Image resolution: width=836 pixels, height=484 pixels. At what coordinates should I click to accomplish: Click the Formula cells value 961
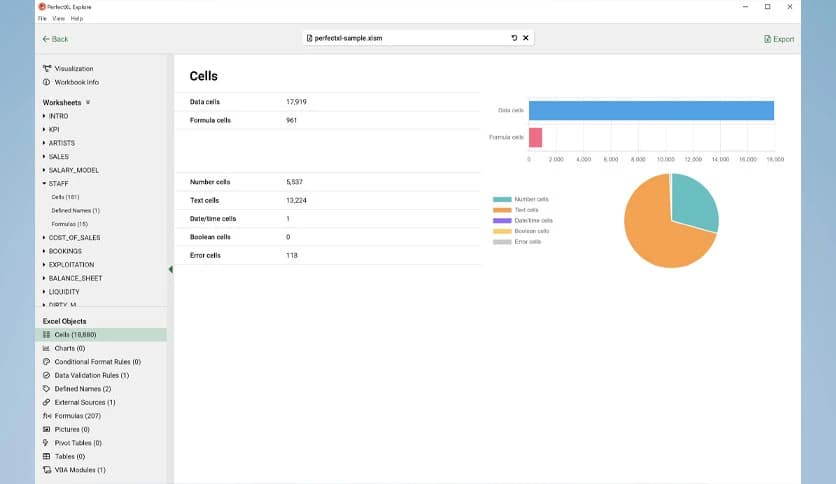pyautogui.click(x=292, y=120)
